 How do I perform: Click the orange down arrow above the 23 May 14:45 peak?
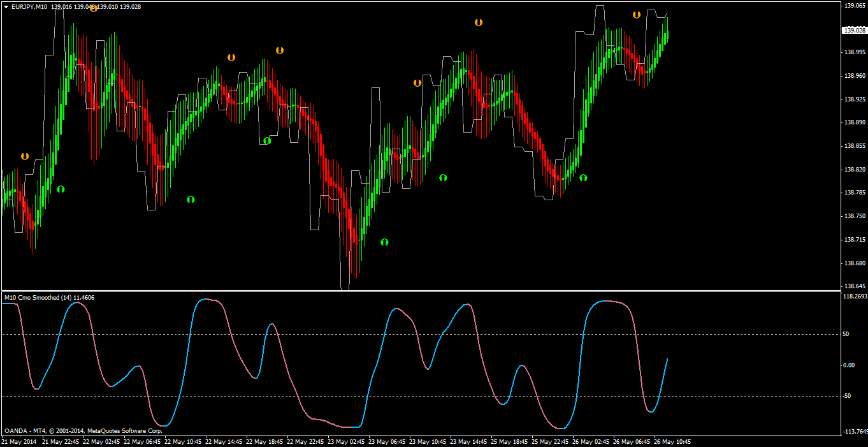click(x=479, y=22)
